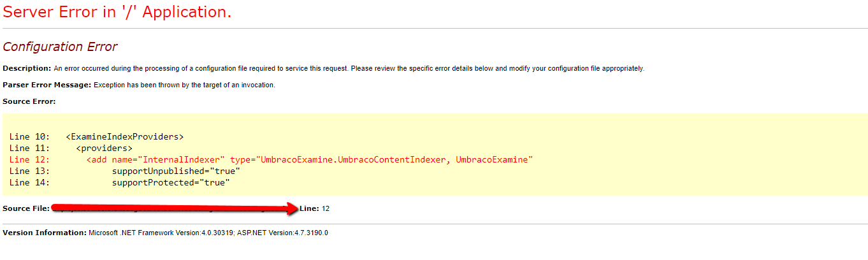Click the line number 12 after 'Line:'
868x260 pixels.
[x=326, y=208]
